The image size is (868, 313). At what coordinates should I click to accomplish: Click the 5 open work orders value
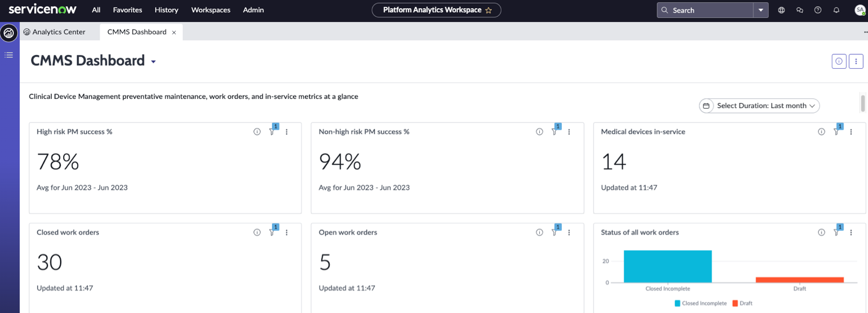coord(325,262)
